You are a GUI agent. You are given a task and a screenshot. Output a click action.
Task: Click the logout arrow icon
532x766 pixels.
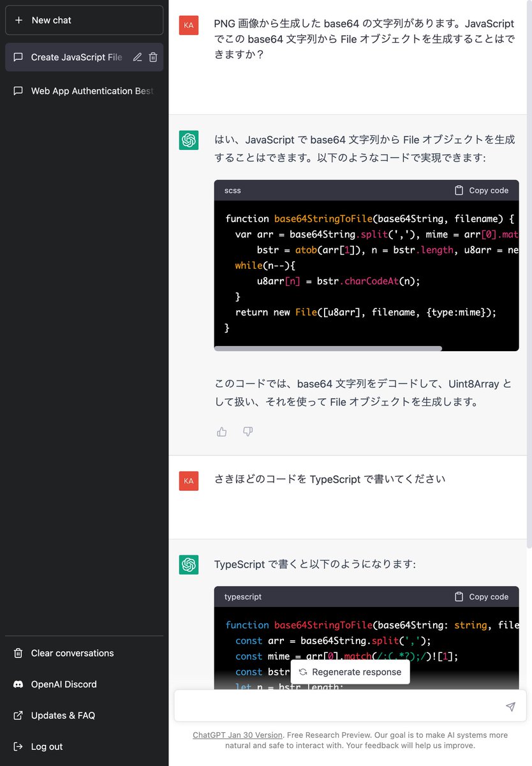[18, 746]
